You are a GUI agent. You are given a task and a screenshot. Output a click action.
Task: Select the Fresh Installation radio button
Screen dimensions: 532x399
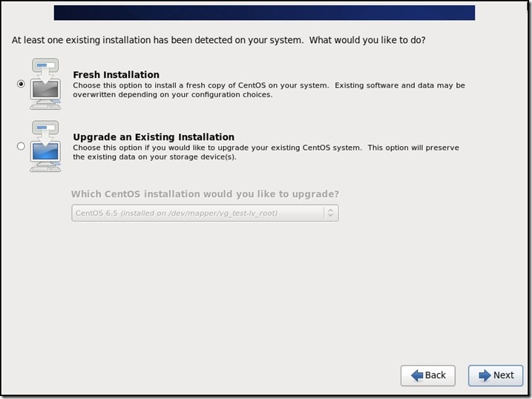pyautogui.click(x=21, y=85)
